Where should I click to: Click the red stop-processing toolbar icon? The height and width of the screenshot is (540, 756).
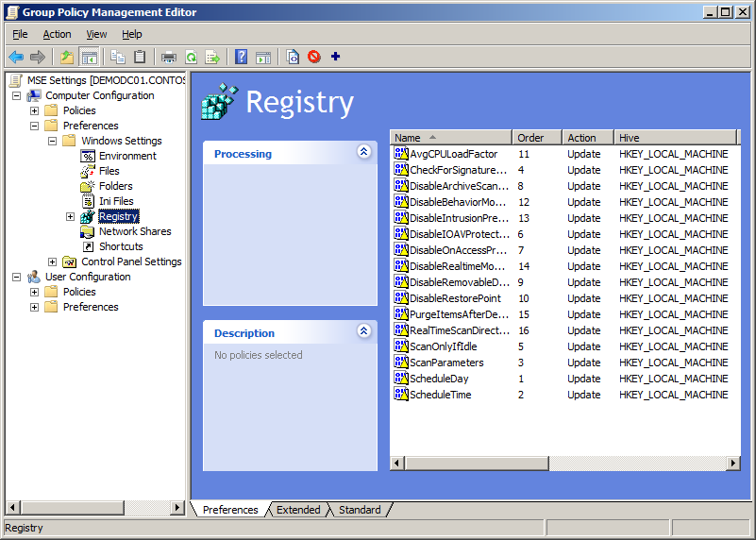(313, 57)
